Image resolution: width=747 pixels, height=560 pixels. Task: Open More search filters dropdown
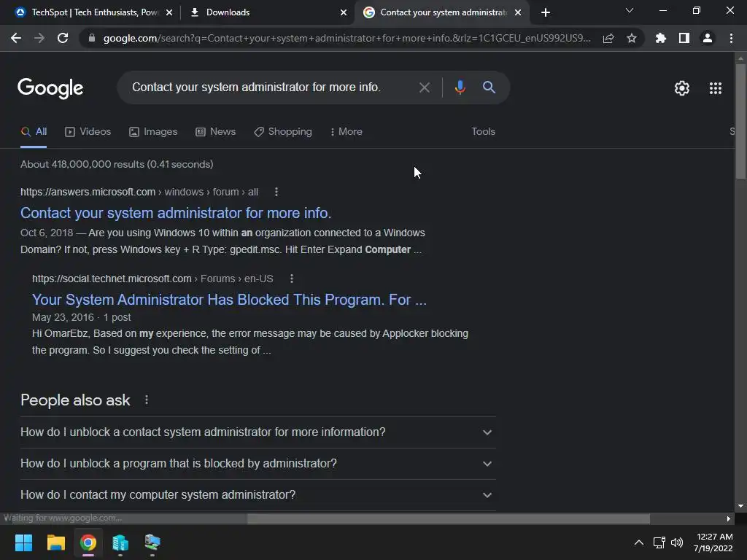[347, 132]
